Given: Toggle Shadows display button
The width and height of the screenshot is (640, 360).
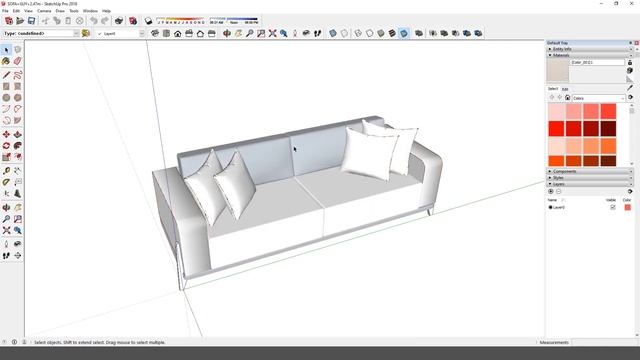Looking at the screenshot, I should [148, 21].
